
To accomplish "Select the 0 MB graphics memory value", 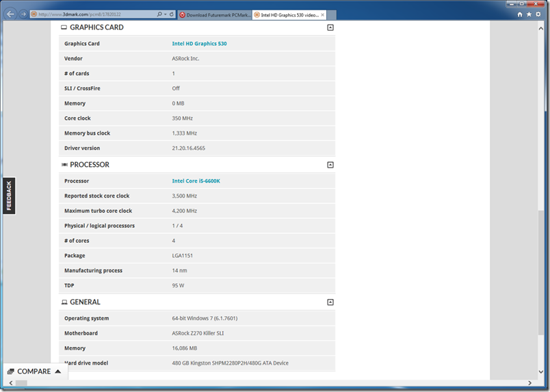I will tap(178, 103).
